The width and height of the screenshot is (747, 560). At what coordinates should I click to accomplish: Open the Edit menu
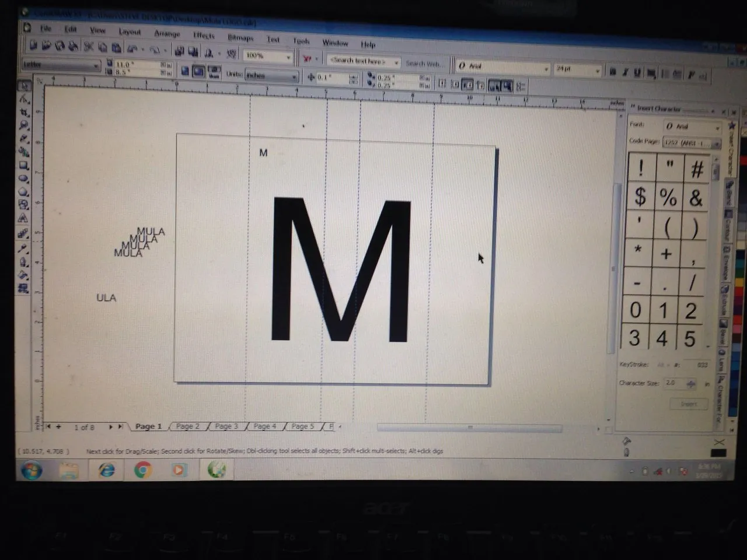(x=71, y=29)
